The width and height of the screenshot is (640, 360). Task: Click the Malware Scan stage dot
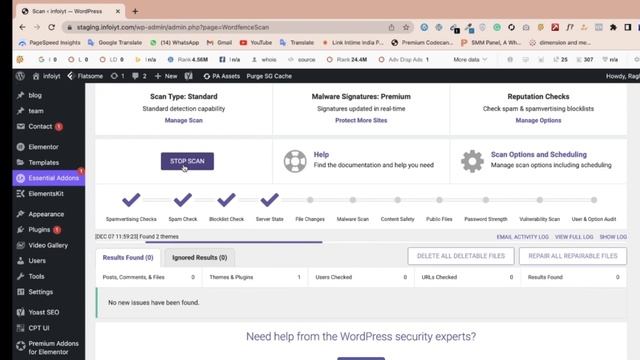pyautogui.click(x=353, y=200)
